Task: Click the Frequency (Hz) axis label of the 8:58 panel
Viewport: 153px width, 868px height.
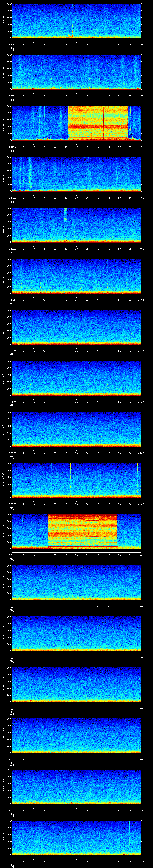Action: (x=4, y=736)
